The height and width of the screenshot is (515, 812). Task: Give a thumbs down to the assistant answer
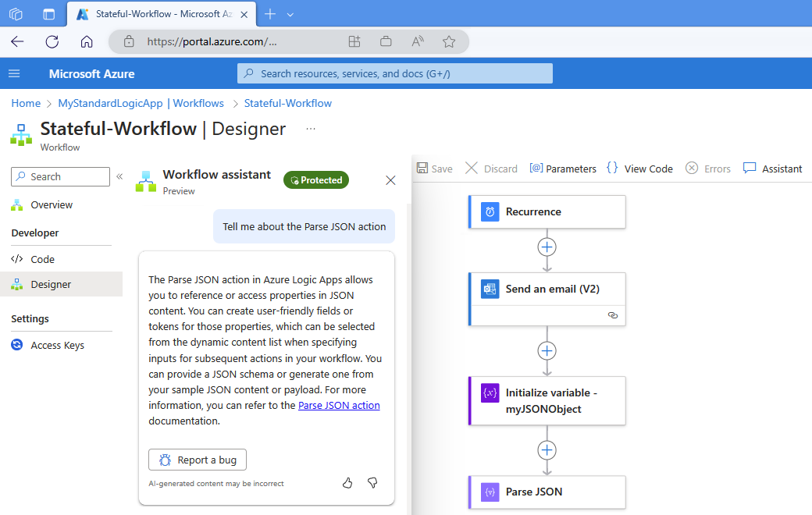click(x=372, y=483)
